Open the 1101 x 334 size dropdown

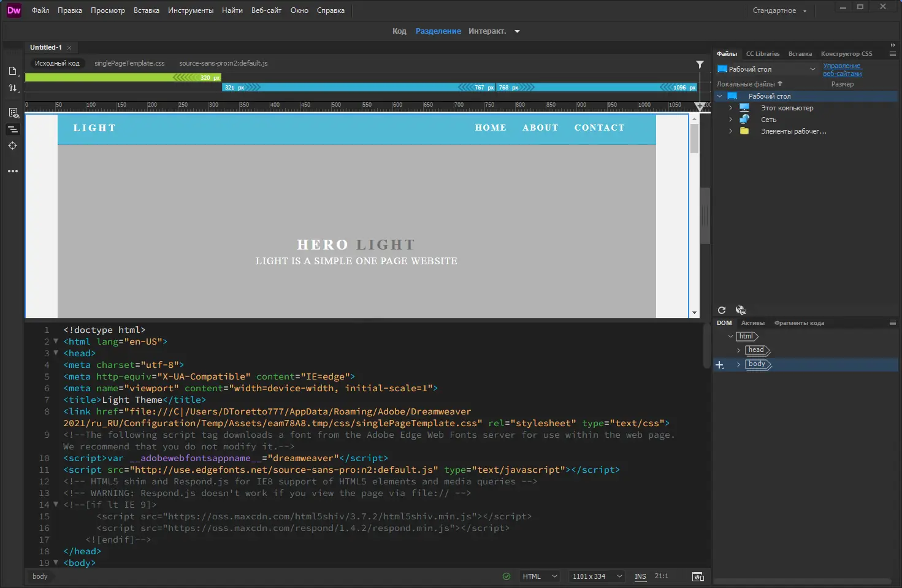pos(595,576)
